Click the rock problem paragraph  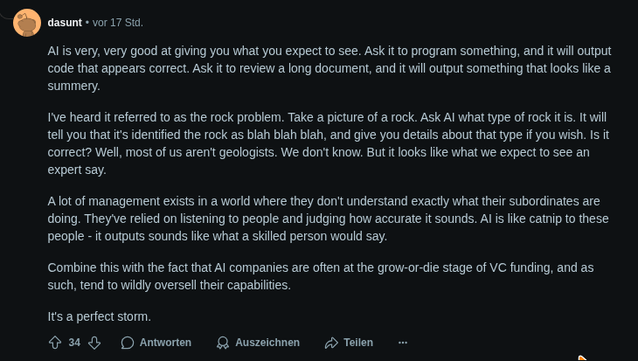point(328,143)
